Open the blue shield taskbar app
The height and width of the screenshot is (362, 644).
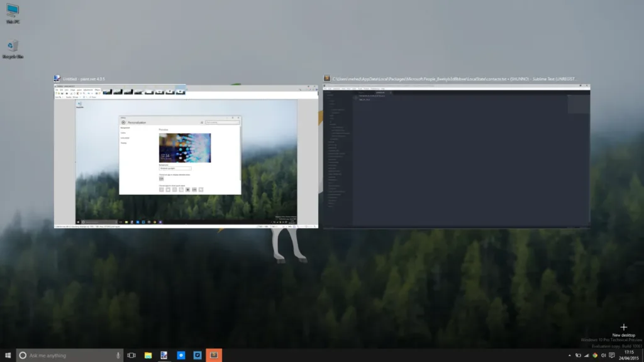[x=197, y=356]
